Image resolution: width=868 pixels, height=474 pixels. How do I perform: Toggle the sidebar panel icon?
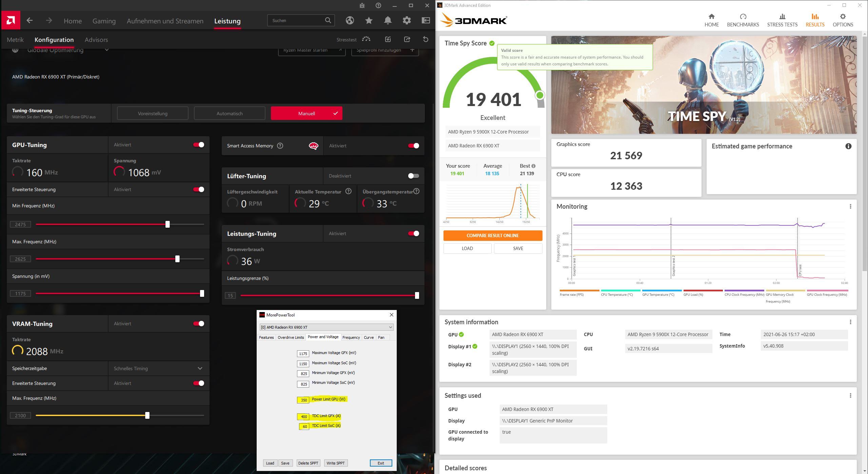point(426,20)
